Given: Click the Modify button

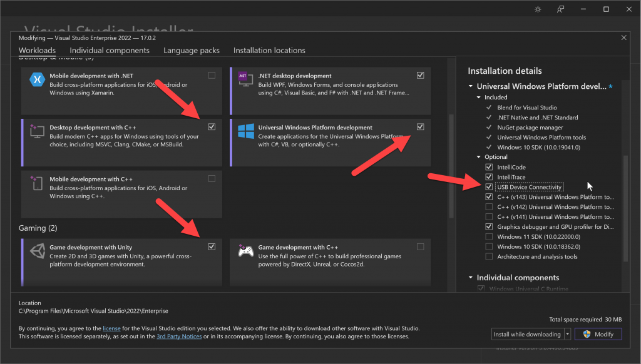Looking at the screenshot, I should coord(598,334).
